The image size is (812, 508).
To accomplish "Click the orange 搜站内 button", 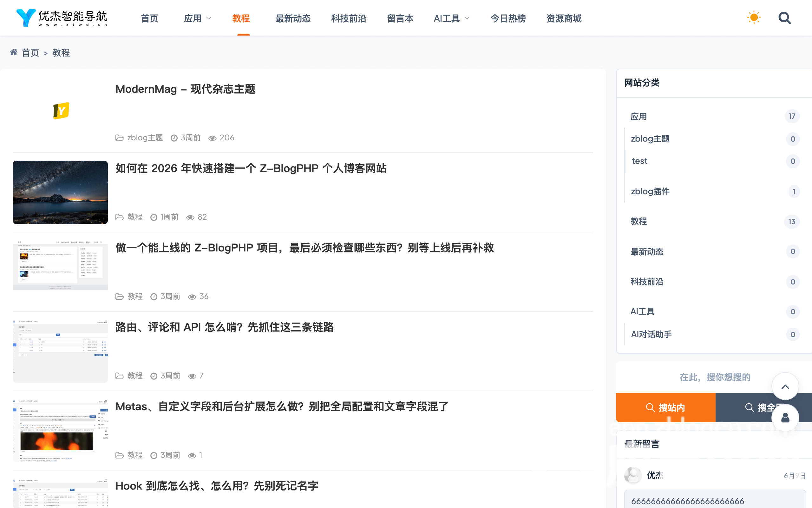I will pos(665,408).
